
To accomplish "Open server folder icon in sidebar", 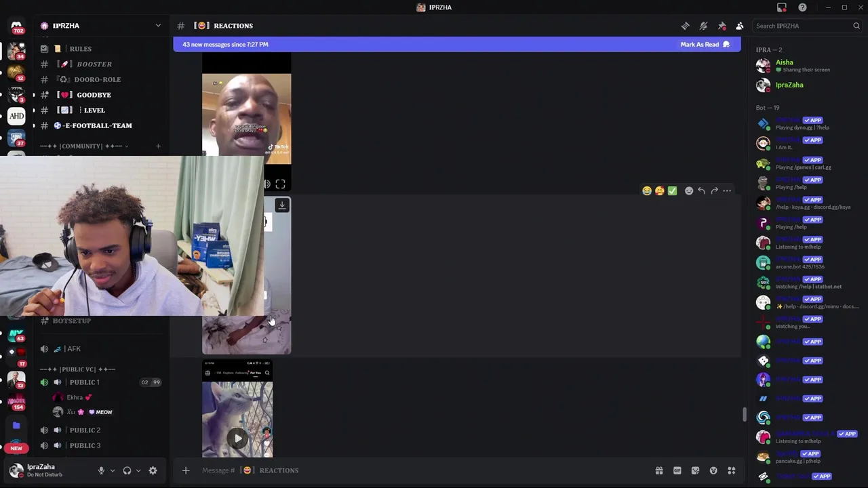I will click(x=16, y=426).
